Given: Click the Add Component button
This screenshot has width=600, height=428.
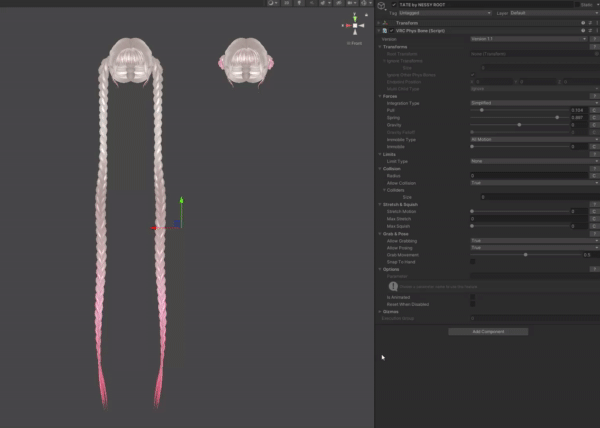Looking at the screenshot, I should click(x=487, y=331).
